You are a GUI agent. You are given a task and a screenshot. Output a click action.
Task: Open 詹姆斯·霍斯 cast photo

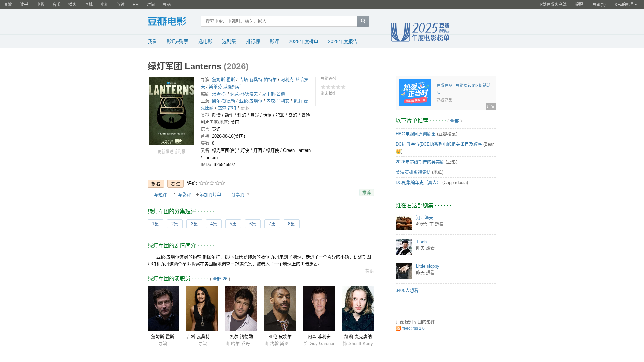163,308
